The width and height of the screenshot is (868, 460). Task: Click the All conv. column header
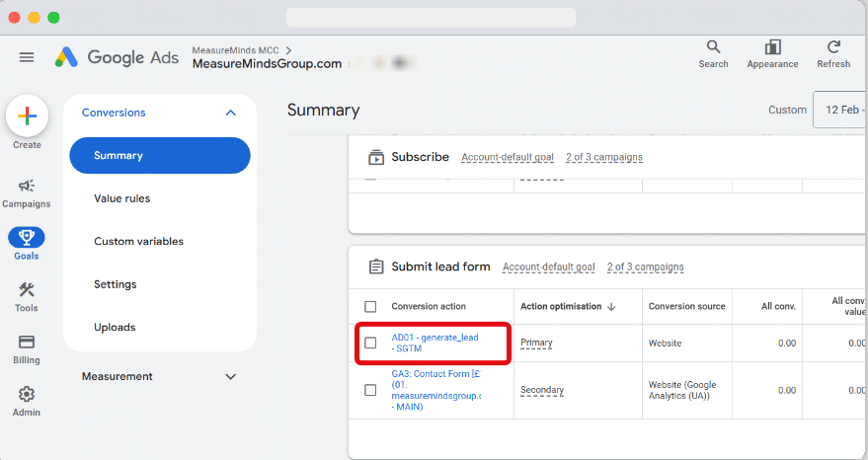[x=778, y=307]
